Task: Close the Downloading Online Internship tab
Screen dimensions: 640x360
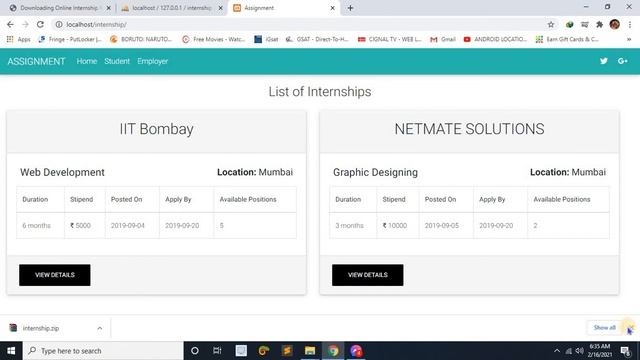Action: 109,8
